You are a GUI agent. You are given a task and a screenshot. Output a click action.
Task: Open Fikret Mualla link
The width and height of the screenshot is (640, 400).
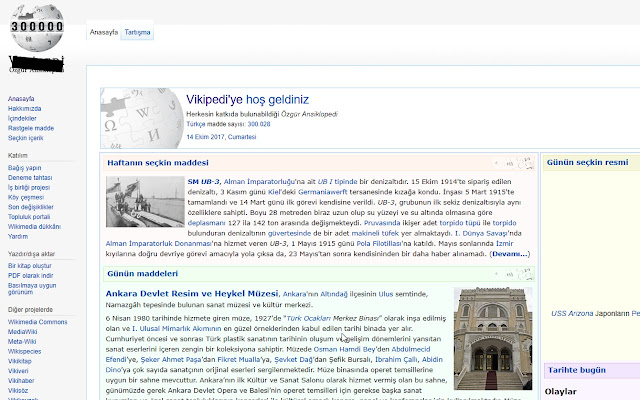(240, 360)
